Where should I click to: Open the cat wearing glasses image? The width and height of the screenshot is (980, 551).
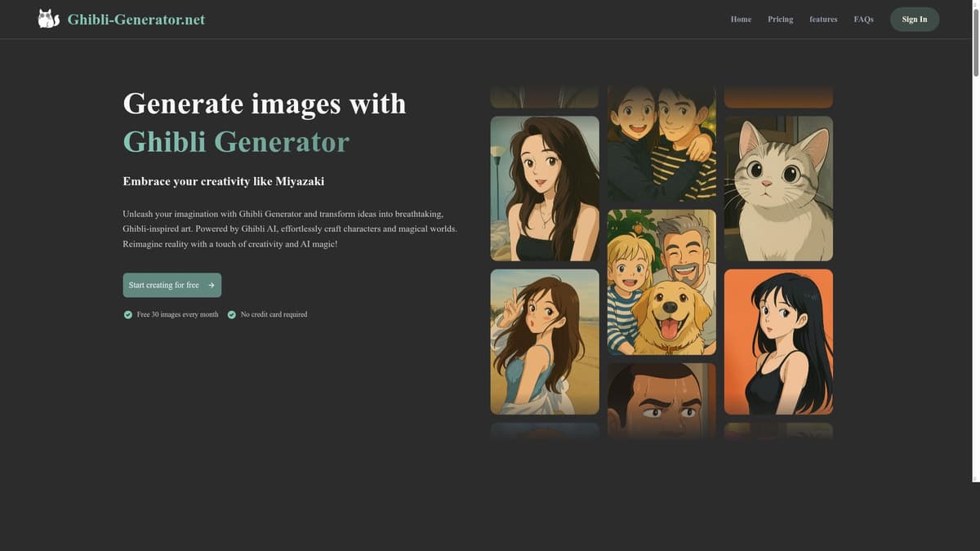[x=778, y=189]
